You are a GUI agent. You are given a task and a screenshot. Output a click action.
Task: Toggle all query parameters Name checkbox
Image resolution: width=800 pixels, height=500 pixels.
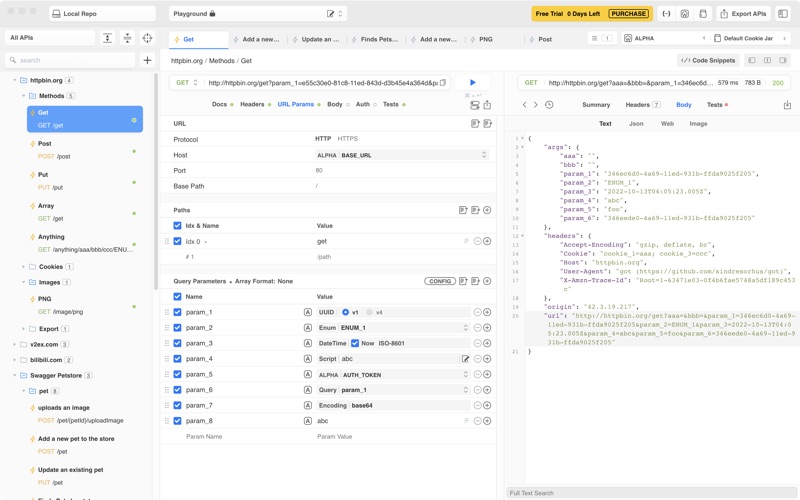(178, 296)
